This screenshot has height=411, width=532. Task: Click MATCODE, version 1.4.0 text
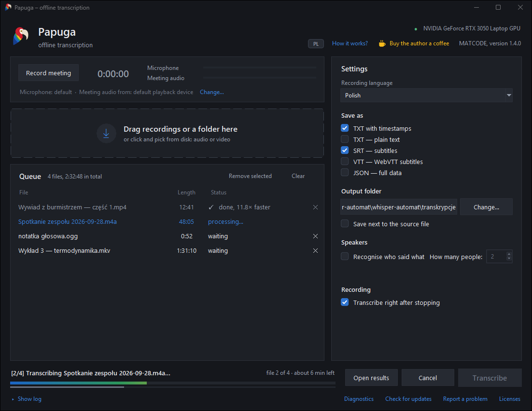pos(490,43)
